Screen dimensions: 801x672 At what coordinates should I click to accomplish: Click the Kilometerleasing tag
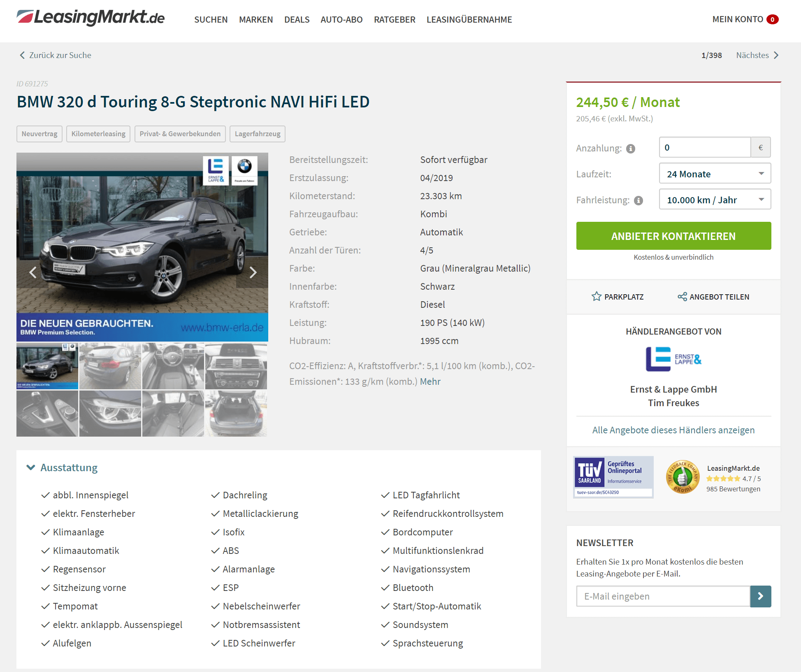click(x=98, y=134)
